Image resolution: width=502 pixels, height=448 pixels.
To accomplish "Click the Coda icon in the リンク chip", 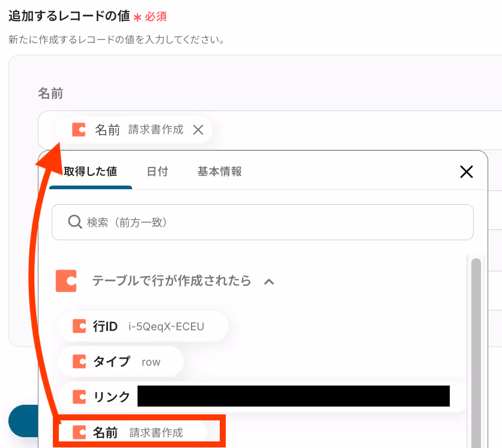I will [x=79, y=397].
